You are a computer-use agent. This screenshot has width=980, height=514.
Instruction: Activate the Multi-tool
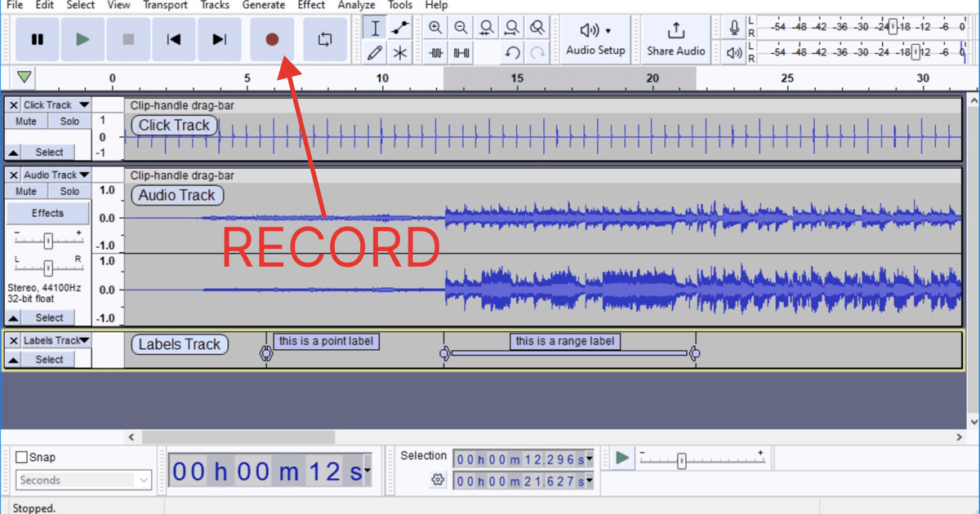[x=399, y=52]
